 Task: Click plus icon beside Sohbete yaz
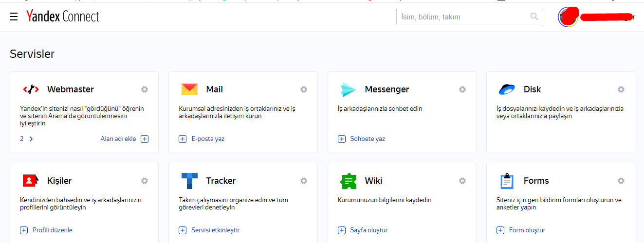342,139
